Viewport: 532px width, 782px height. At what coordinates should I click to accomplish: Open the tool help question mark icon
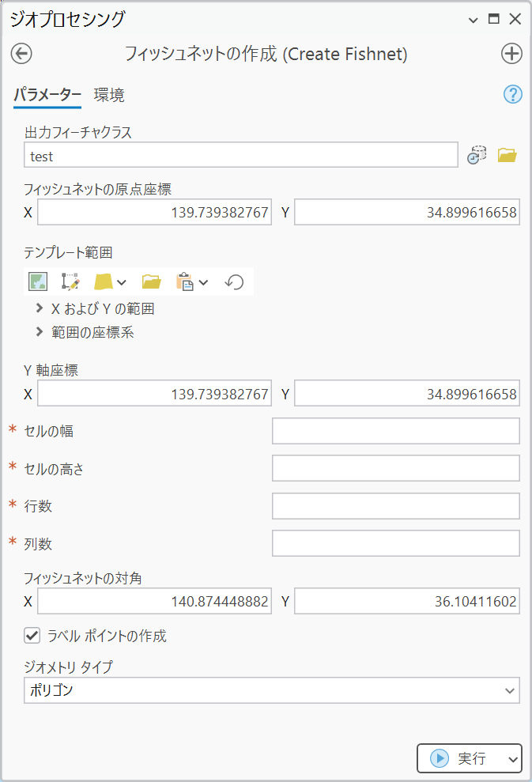click(512, 95)
